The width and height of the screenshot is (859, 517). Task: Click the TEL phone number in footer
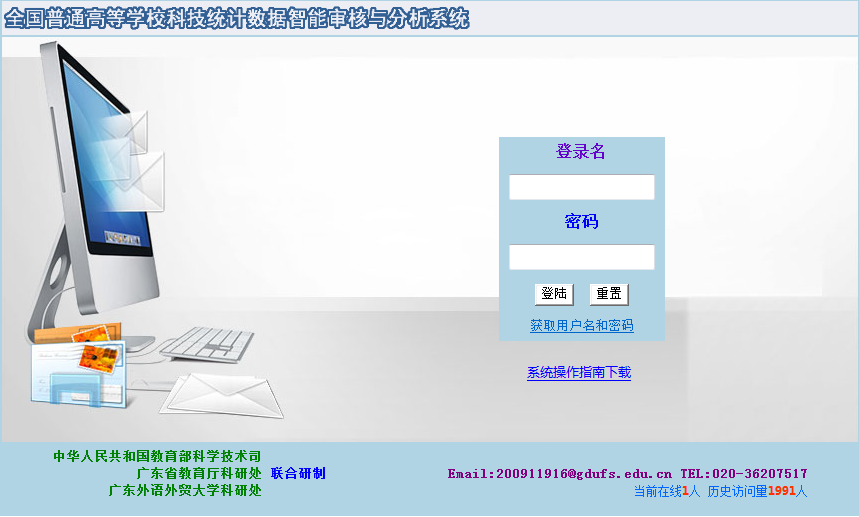(x=744, y=474)
